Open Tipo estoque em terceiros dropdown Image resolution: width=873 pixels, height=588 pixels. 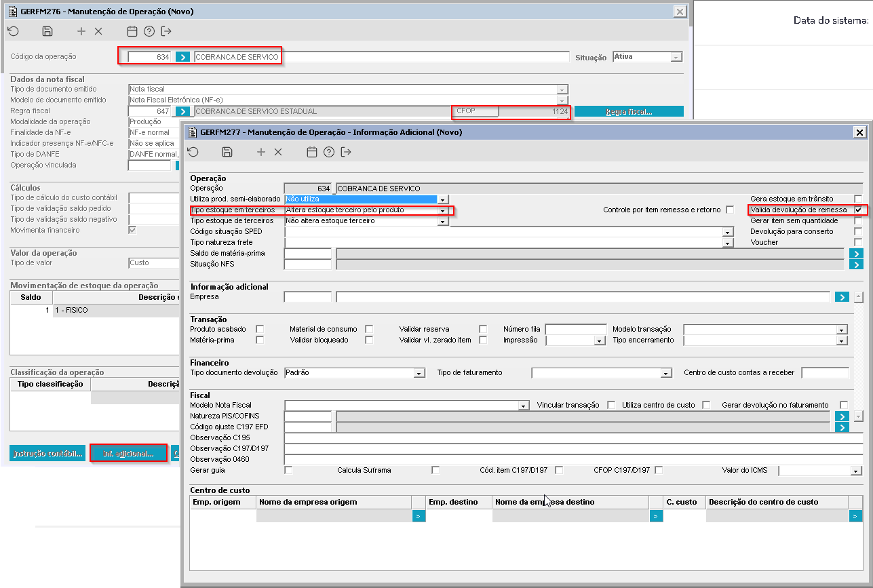pyautogui.click(x=443, y=210)
